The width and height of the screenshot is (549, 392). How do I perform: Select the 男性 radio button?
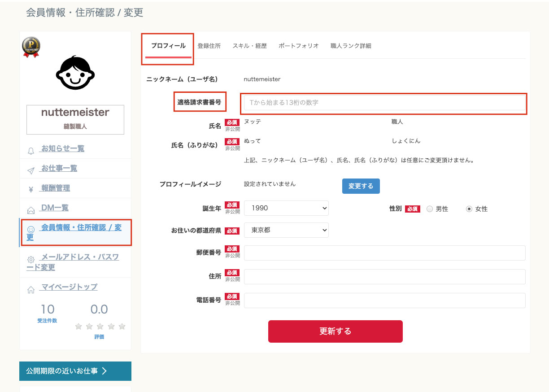(x=430, y=209)
